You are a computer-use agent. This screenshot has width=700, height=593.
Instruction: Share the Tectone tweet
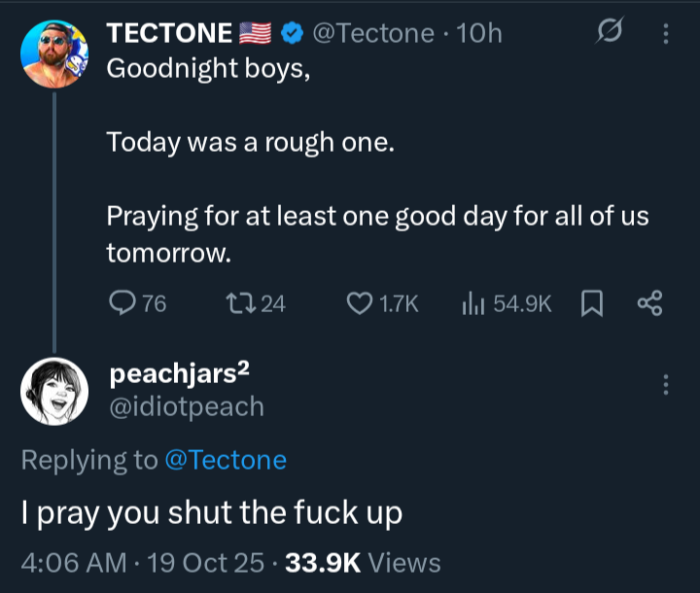click(648, 304)
